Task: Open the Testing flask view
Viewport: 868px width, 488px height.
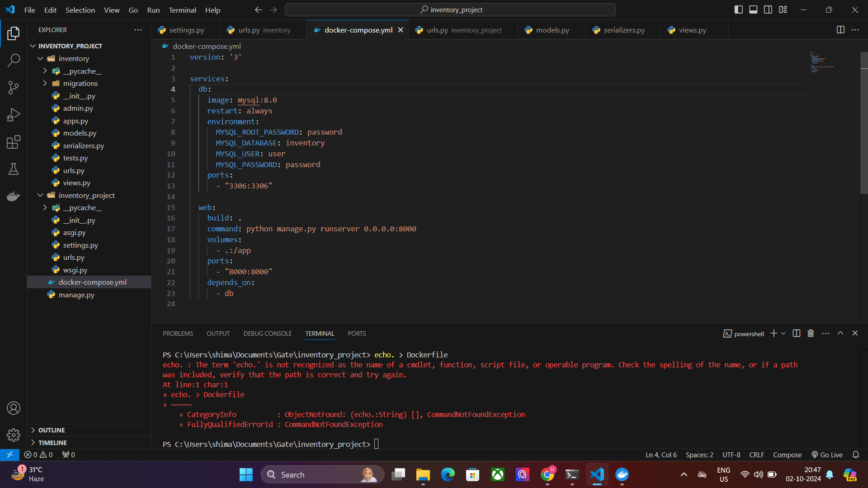Action: [14, 169]
